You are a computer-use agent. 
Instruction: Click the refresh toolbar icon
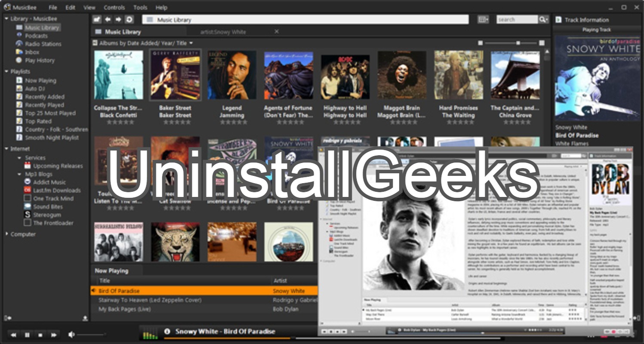click(129, 19)
